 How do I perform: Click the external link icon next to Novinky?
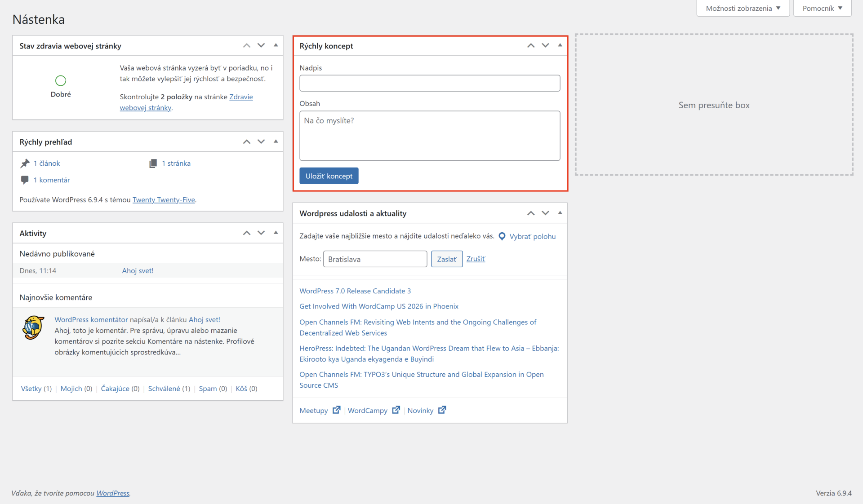click(442, 410)
